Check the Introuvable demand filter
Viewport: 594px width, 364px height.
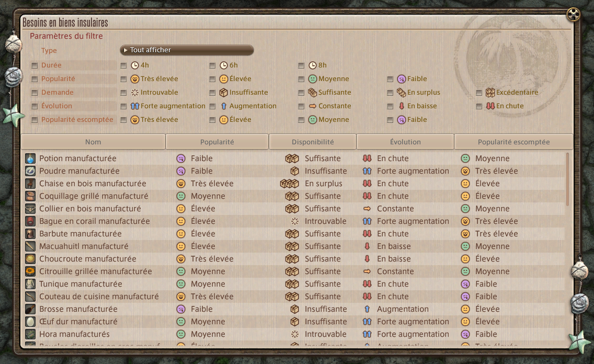tap(123, 93)
